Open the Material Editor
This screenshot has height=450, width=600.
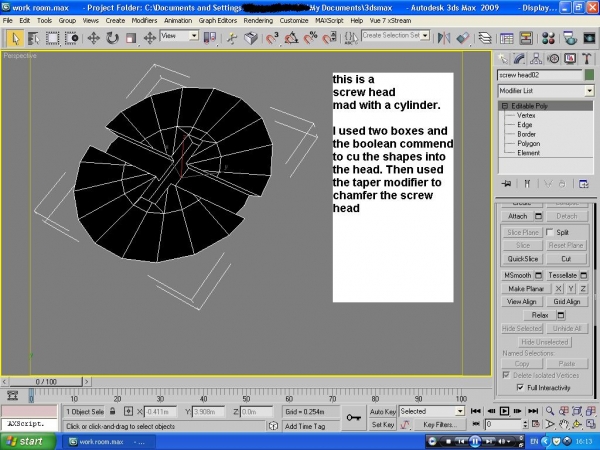(x=548, y=38)
